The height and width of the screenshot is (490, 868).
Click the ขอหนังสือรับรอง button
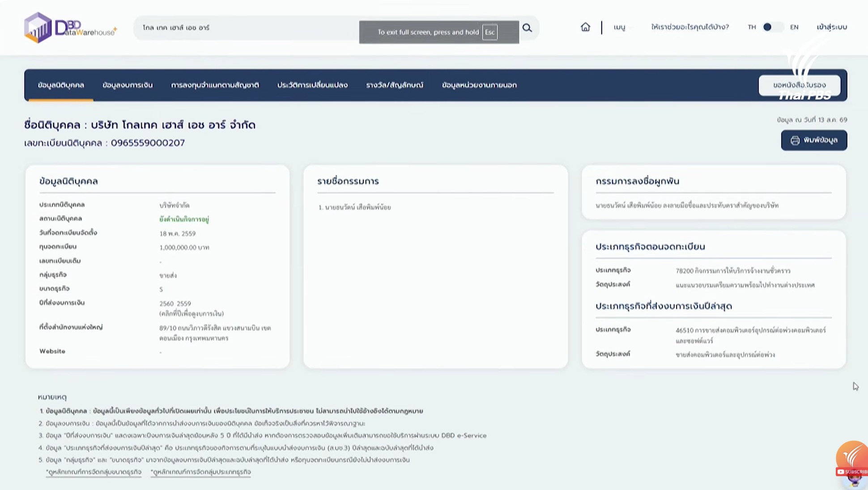[x=800, y=85]
